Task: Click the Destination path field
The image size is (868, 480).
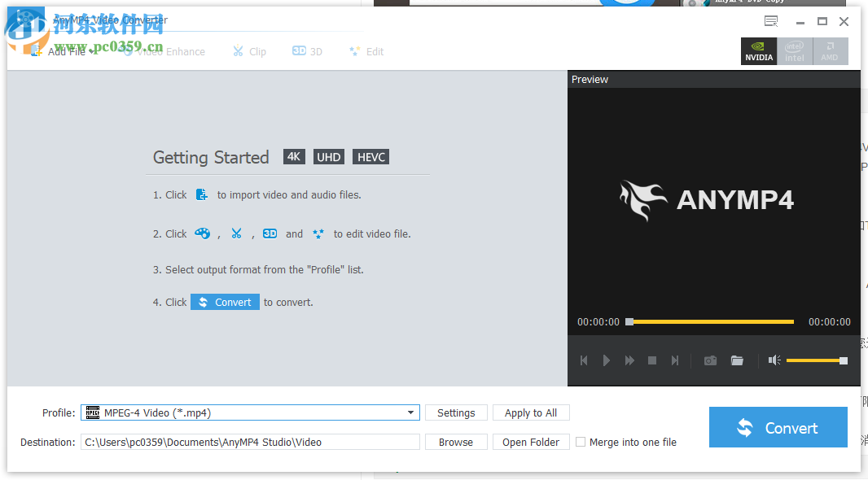Action: click(x=250, y=442)
